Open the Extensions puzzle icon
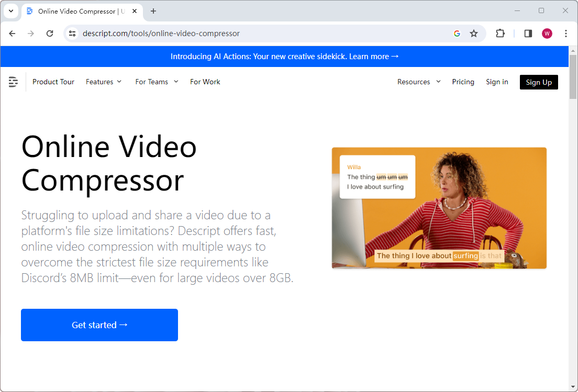The width and height of the screenshot is (578, 392). 500,33
